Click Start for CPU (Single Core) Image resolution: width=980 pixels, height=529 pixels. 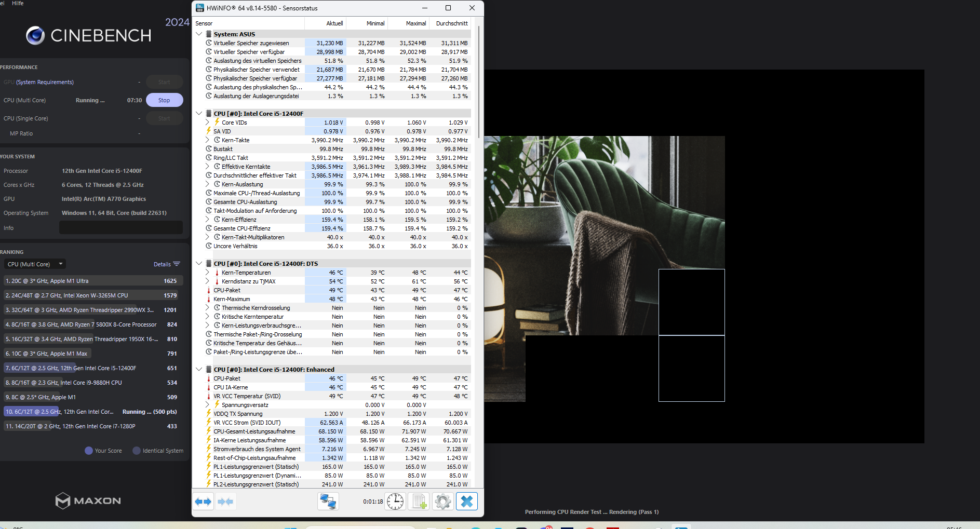click(x=164, y=118)
